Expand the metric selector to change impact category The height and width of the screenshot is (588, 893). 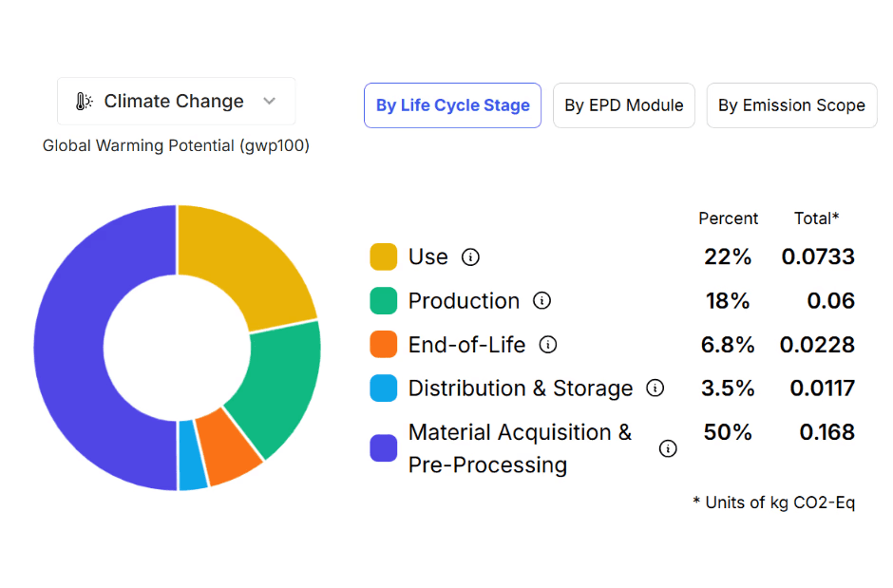176,101
